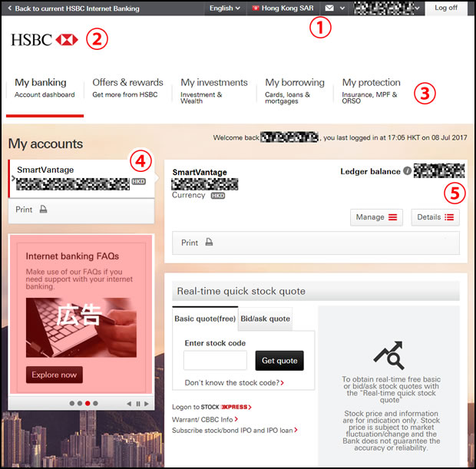The width and height of the screenshot is (476, 469).
Task: Open Logon to Stock Xpress link
Action: tap(212, 407)
